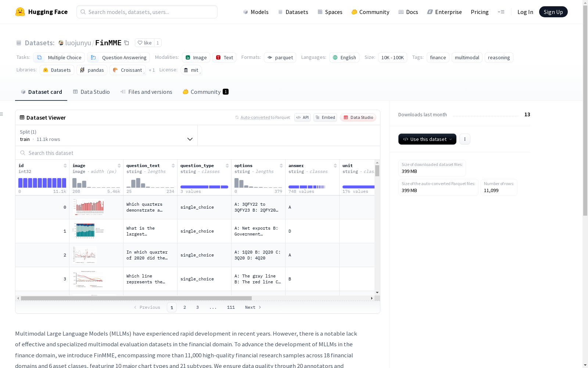Image resolution: width=588 pixels, height=368 pixels.
Task: Sort the options column
Action: pos(281,166)
